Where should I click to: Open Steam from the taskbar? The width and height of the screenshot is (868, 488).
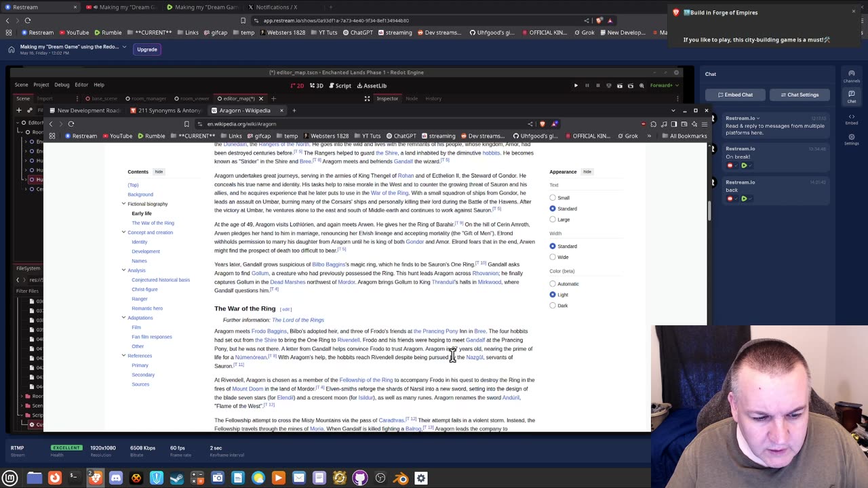[x=177, y=478]
